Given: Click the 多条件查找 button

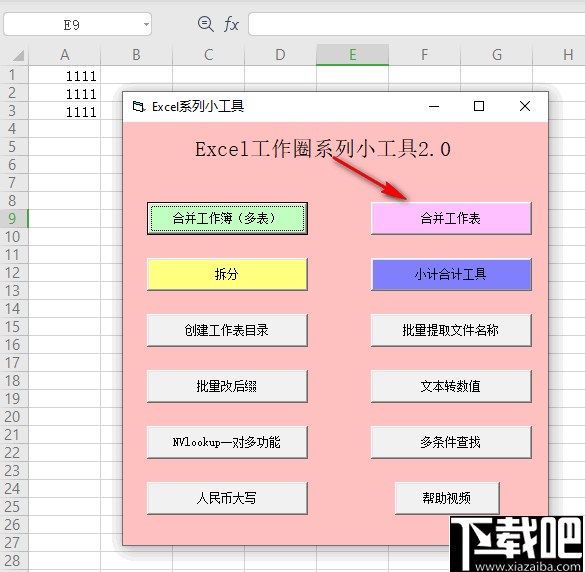Looking at the screenshot, I should (x=451, y=442).
